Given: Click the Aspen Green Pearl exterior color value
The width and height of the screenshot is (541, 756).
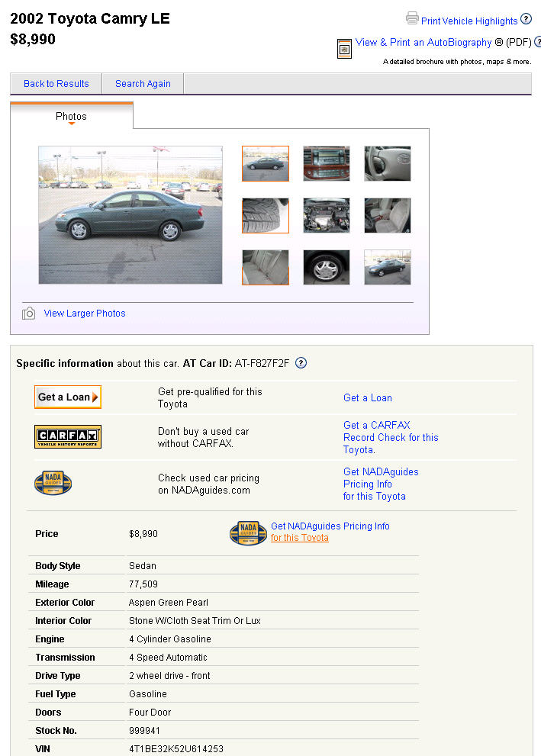Looking at the screenshot, I should pyautogui.click(x=169, y=602).
